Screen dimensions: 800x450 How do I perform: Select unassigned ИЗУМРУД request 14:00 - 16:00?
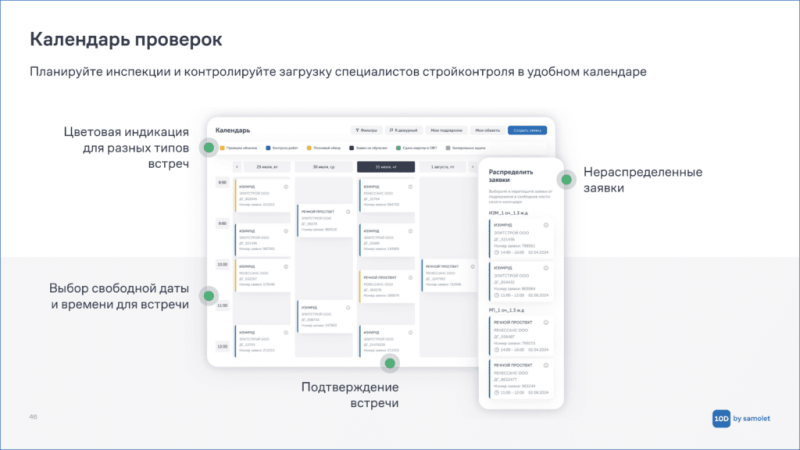coord(521,239)
